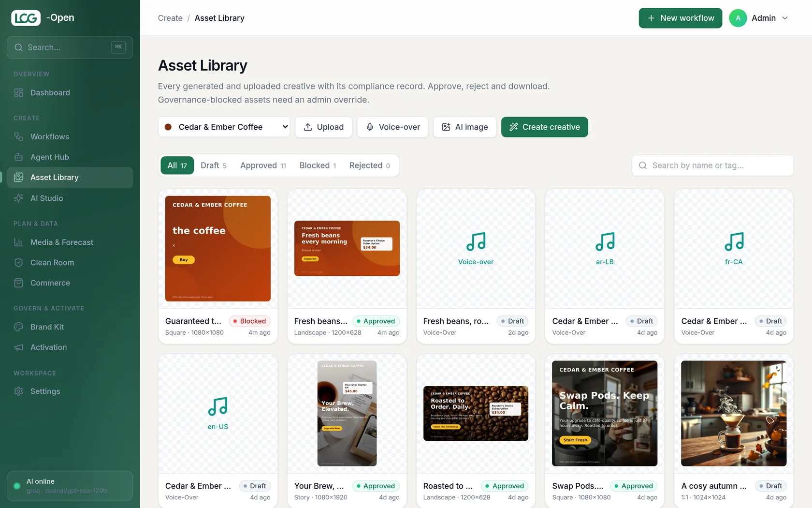Open the Roasted to Order landscape thumbnail

tap(476, 414)
